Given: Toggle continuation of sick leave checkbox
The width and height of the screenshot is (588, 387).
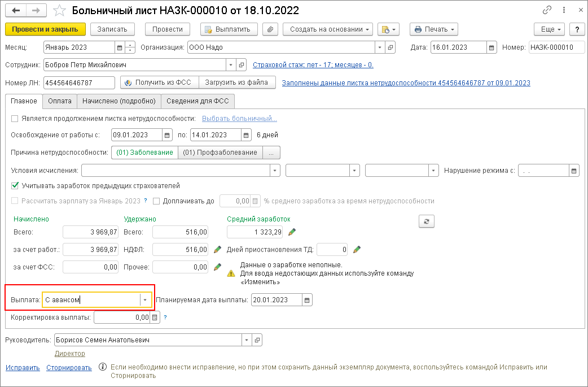Looking at the screenshot, I should click(15, 119).
